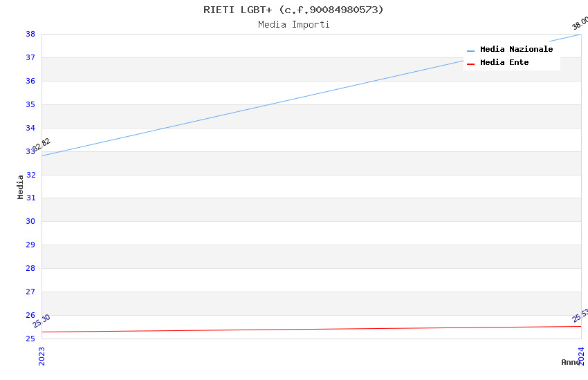Click the vertical Media y-axis title

click(21, 187)
